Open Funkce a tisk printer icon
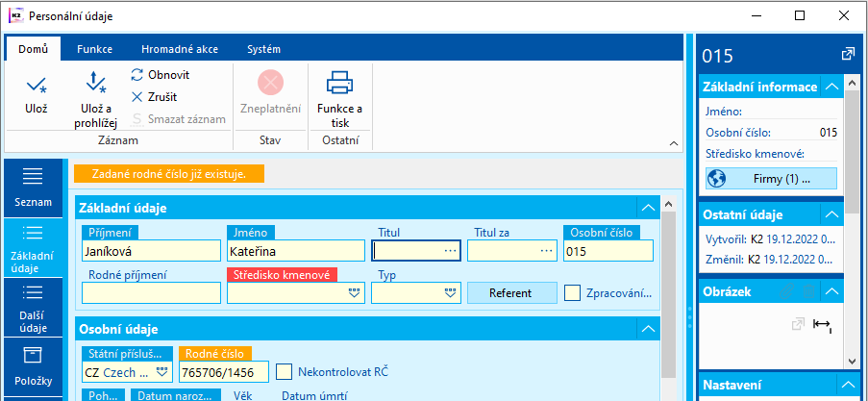Viewport: 868px width, 401px height. click(339, 83)
